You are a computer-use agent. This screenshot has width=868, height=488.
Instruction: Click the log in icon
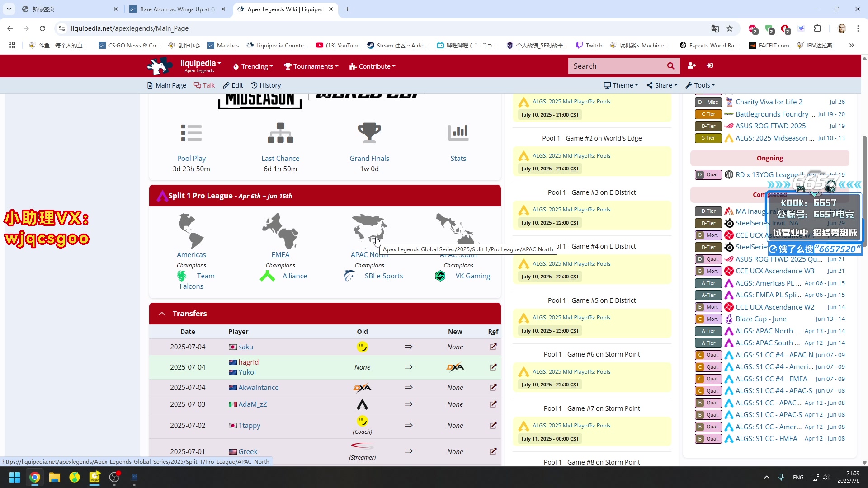pyautogui.click(x=710, y=66)
